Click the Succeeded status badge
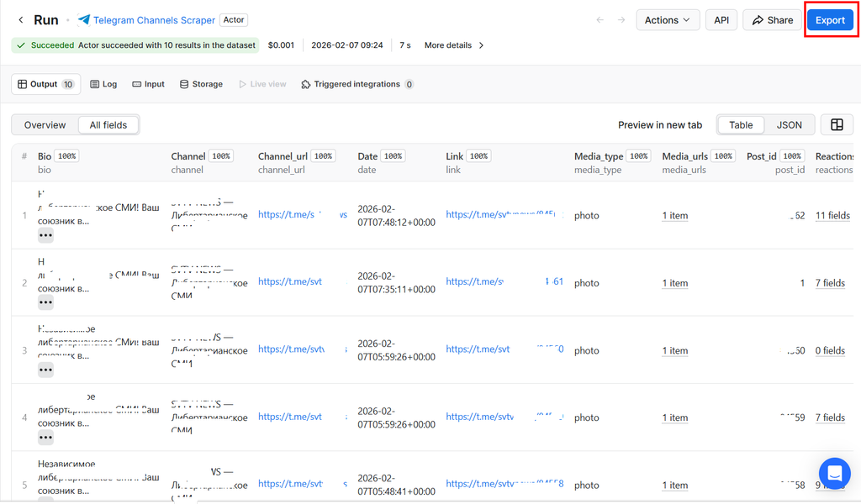Viewport: 861px width, 504px height. coord(135,45)
